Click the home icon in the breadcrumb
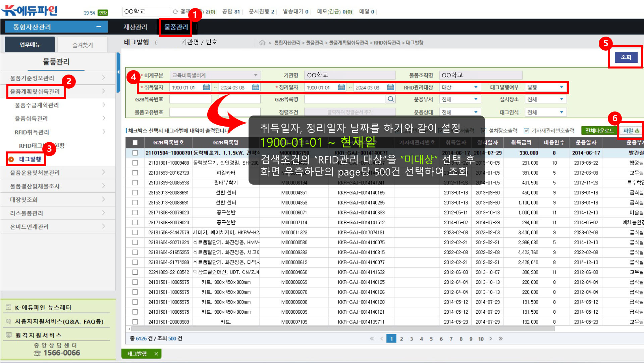644x363 pixels. (x=262, y=43)
